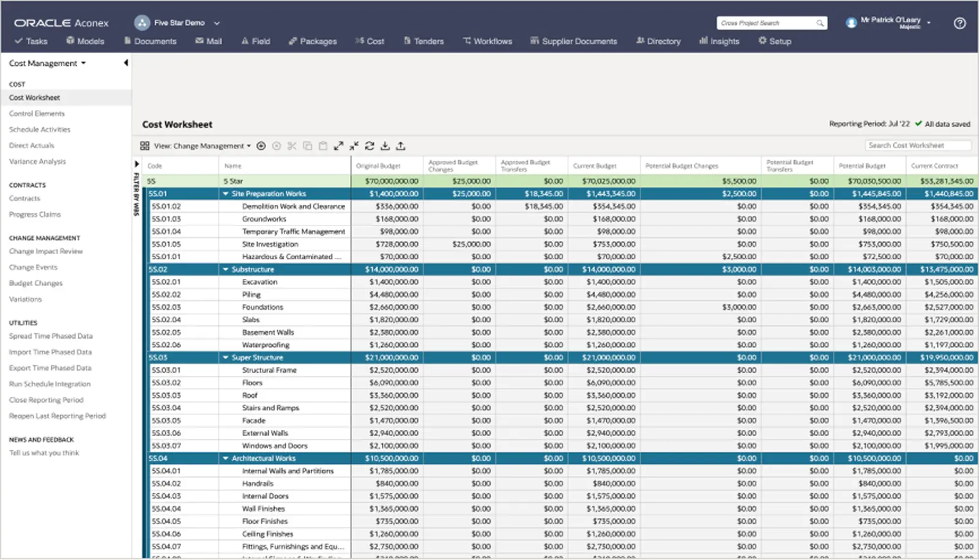Collapse the Site Preparation Works group
Image resolution: width=979 pixels, height=560 pixels.
[x=226, y=193]
